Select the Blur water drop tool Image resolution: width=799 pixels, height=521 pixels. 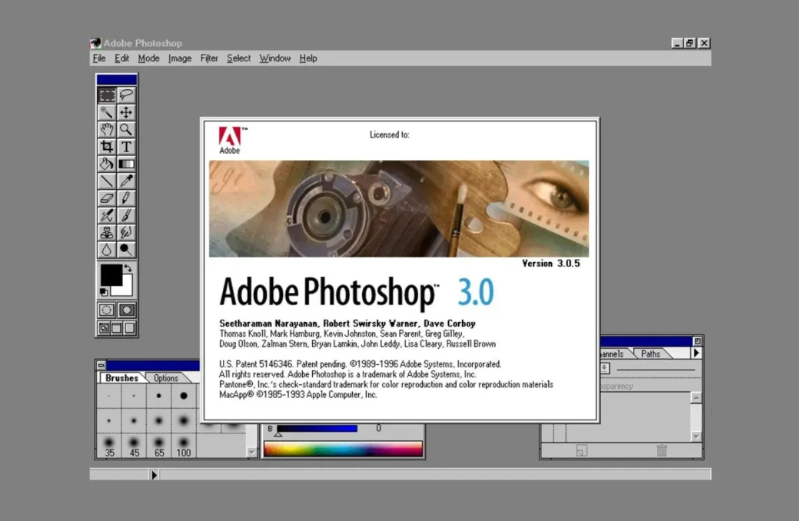click(x=107, y=250)
